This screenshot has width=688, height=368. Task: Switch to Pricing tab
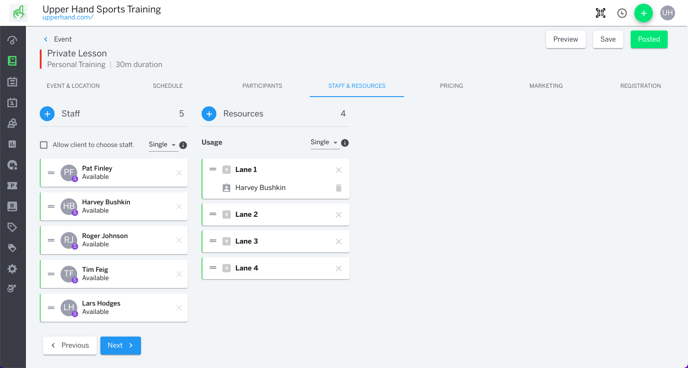click(451, 86)
